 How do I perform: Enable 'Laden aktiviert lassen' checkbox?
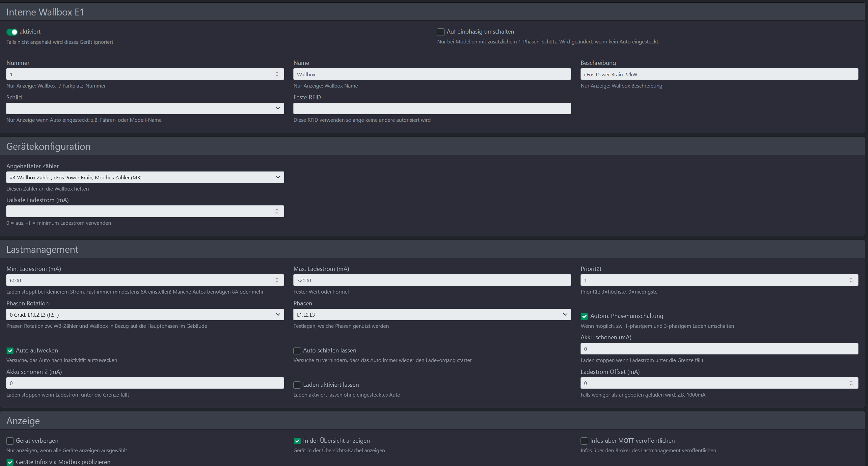tap(297, 385)
